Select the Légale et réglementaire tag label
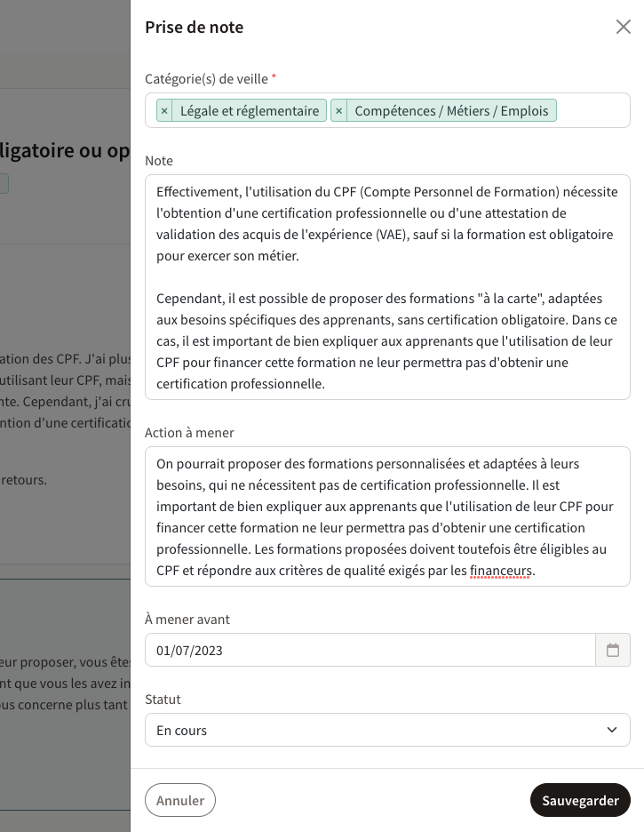The height and width of the screenshot is (832, 644). [249, 110]
